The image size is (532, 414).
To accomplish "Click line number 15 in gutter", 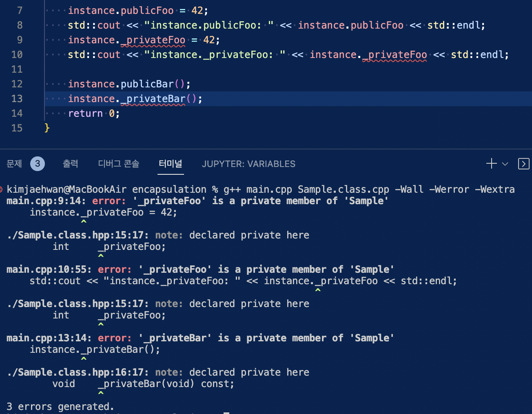I will [17, 128].
